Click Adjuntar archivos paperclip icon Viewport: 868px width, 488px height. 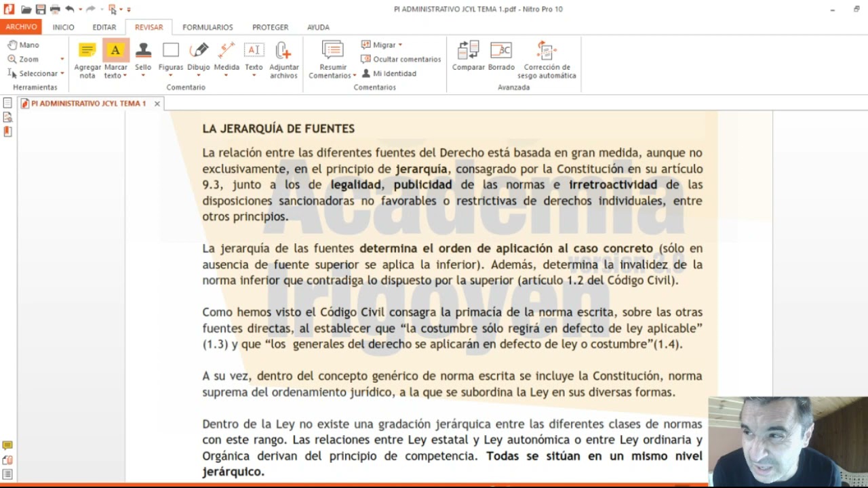pos(283,50)
